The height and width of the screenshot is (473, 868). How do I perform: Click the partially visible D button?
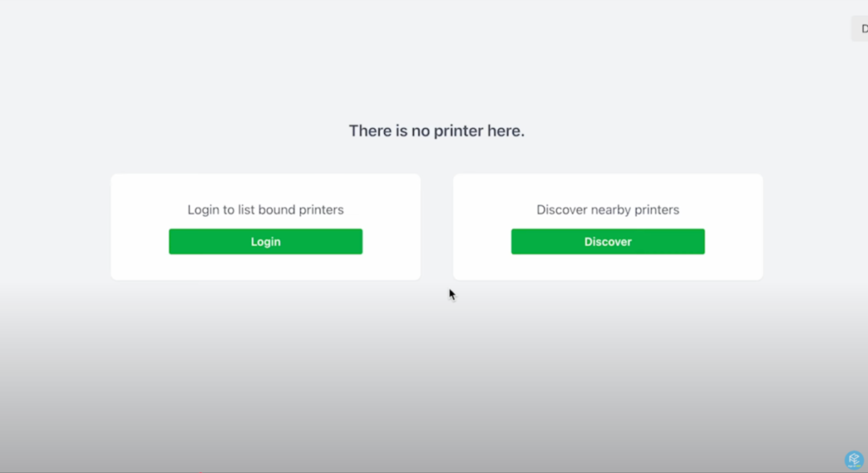tap(861, 29)
